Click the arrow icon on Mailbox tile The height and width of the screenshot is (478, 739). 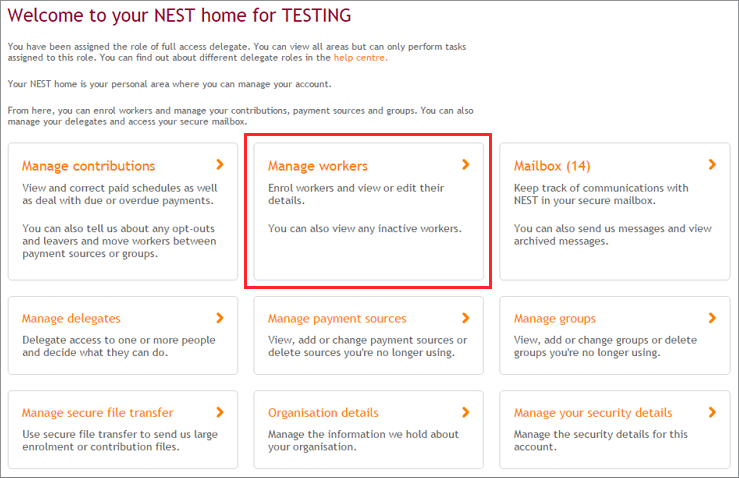pyautogui.click(x=712, y=165)
